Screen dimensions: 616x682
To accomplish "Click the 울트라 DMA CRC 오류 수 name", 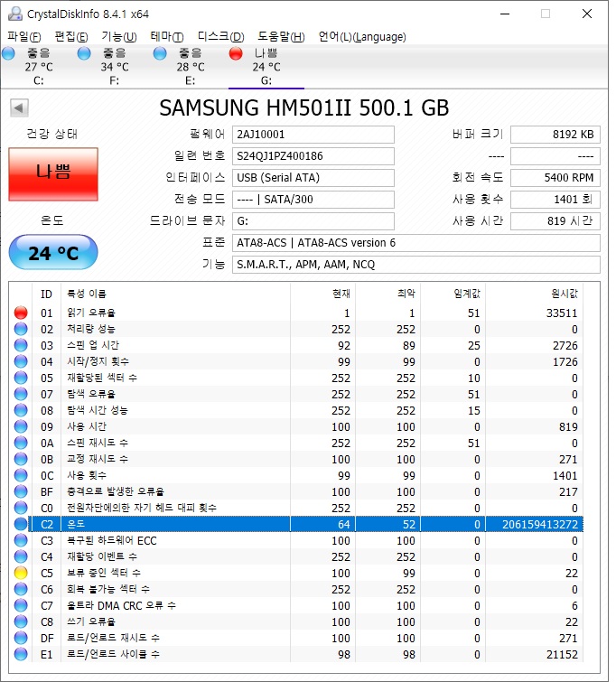I will 121,605.
